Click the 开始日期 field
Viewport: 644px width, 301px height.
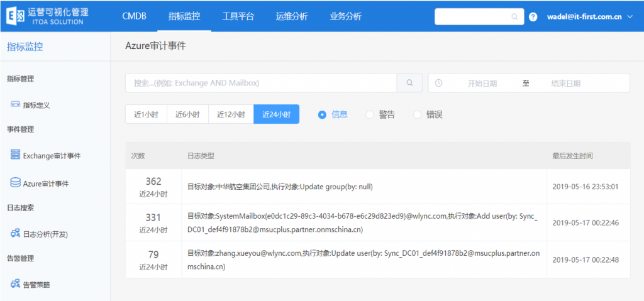[482, 84]
